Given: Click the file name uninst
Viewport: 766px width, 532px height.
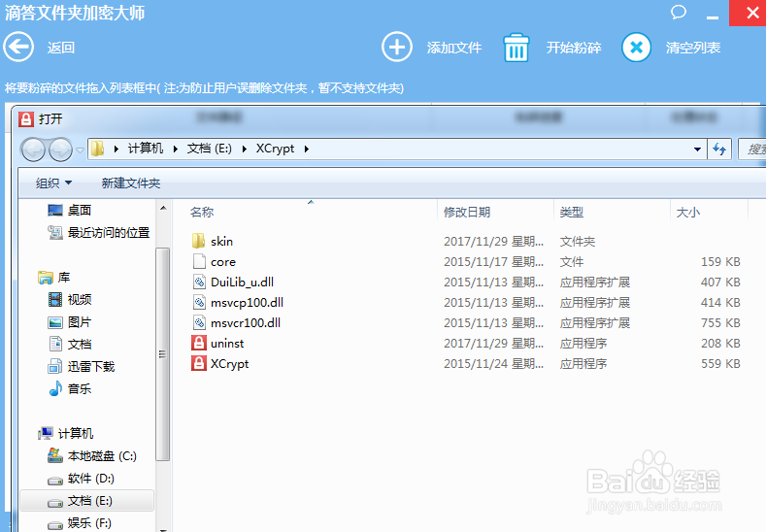Looking at the screenshot, I should point(227,344).
